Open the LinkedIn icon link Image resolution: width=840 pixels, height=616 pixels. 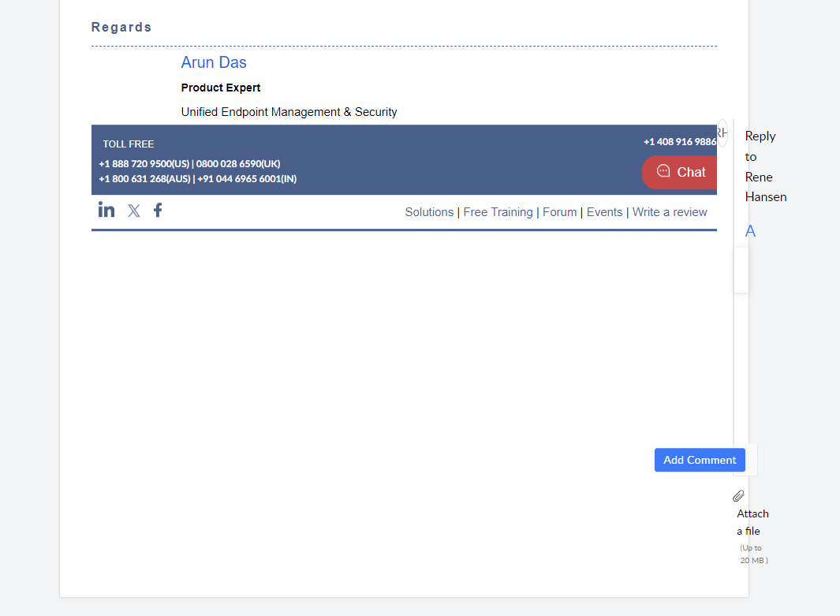pyautogui.click(x=106, y=210)
